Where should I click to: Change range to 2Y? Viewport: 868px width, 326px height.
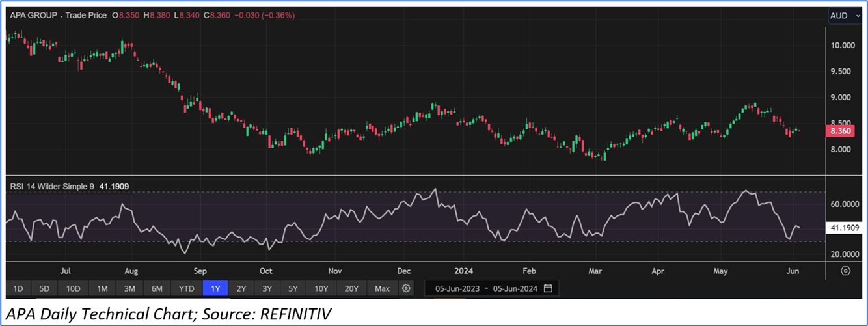241,288
